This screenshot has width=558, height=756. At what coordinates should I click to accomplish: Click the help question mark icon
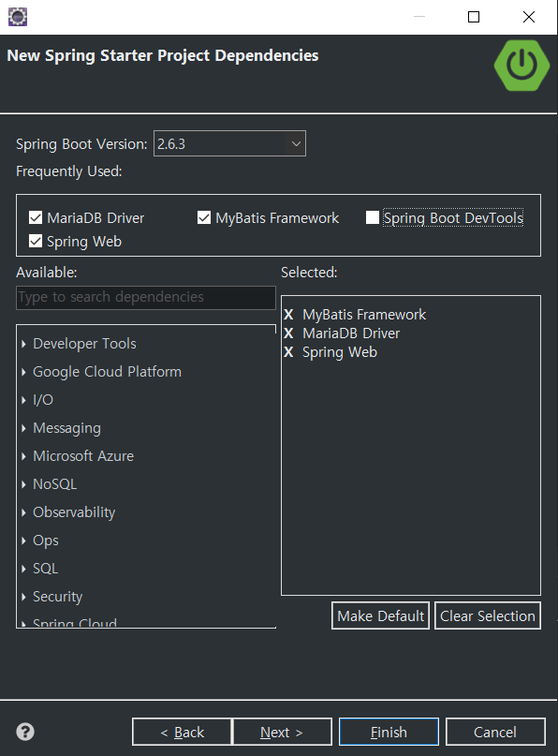tap(25, 732)
